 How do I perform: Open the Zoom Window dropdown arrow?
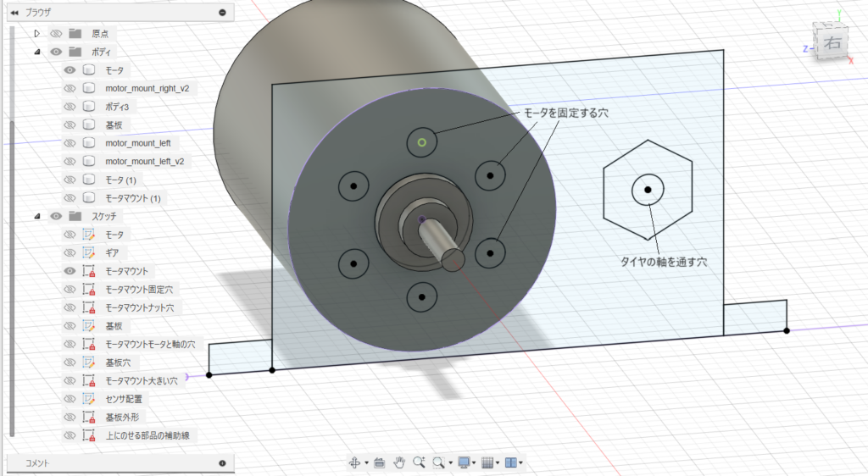pos(450,462)
